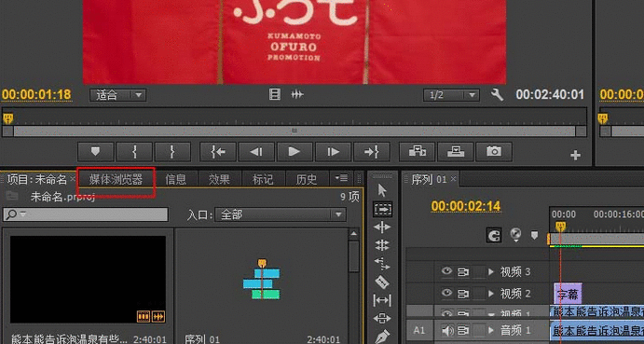This screenshot has width=644, height=344.
Task: Click the drag video only filmstrip icon
Action: point(275,95)
